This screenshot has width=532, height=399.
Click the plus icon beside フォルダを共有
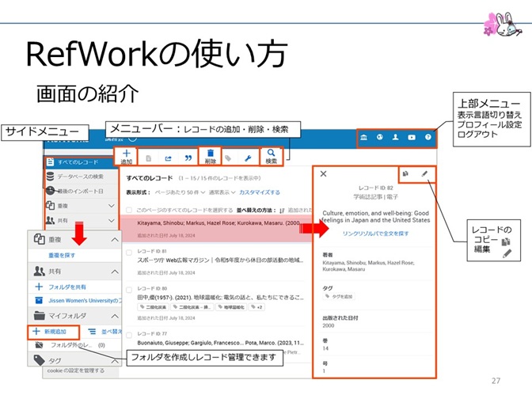[39, 287]
